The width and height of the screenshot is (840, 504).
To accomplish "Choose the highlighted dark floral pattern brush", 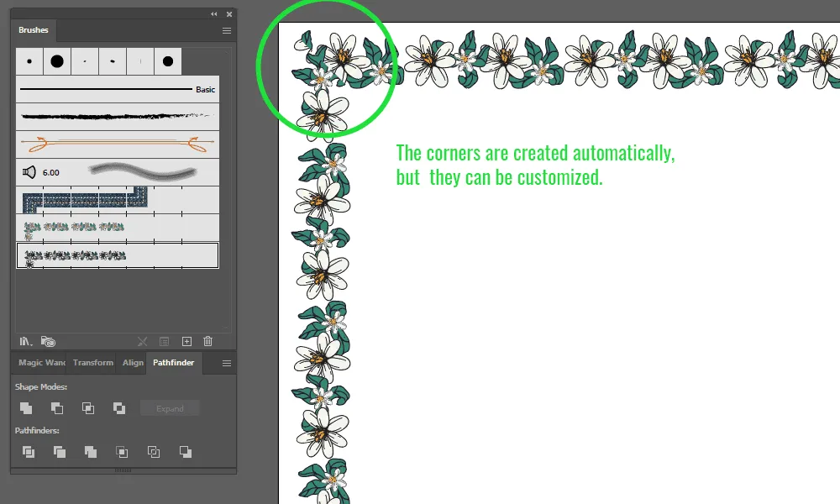I will point(118,255).
